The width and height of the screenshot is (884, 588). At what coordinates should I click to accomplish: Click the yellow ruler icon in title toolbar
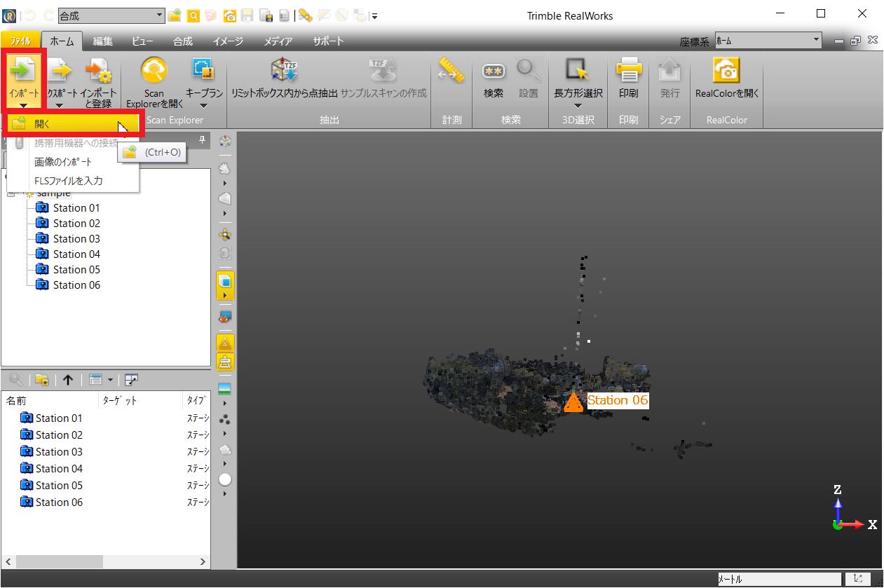304,15
